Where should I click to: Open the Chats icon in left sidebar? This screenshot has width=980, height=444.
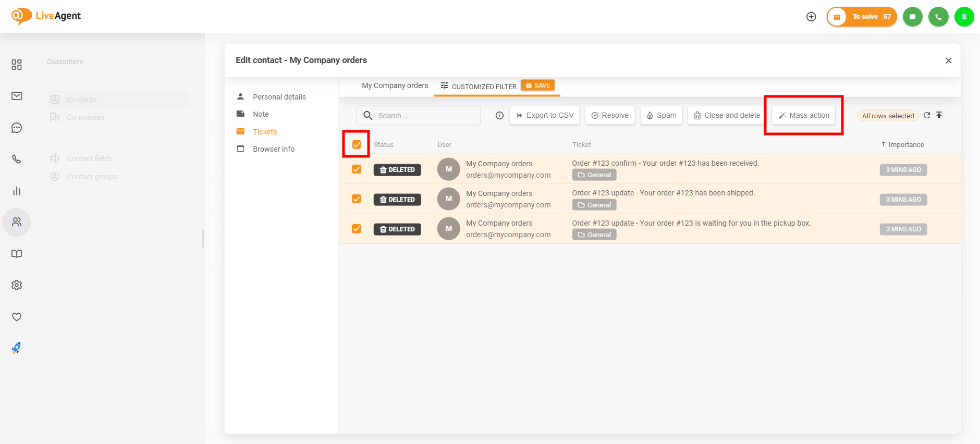click(x=17, y=128)
